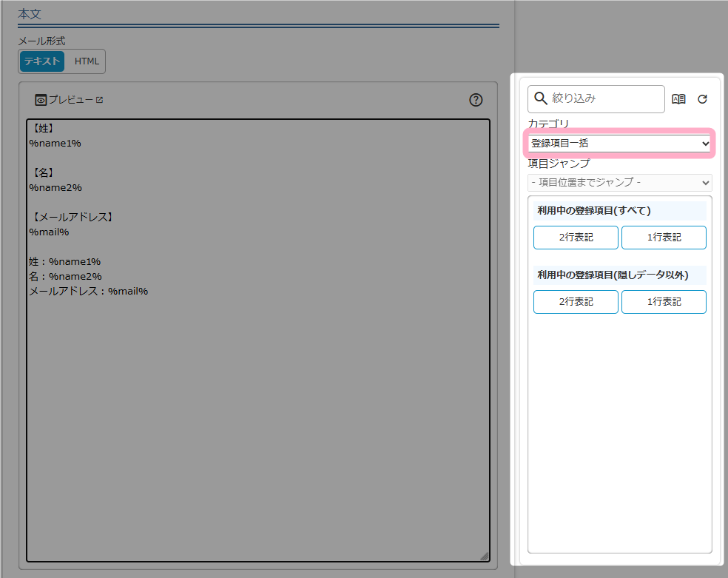This screenshot has height=578, width=728.
Task: Click the refresh icon beside the filter box
Action: [x=702, y=99]
